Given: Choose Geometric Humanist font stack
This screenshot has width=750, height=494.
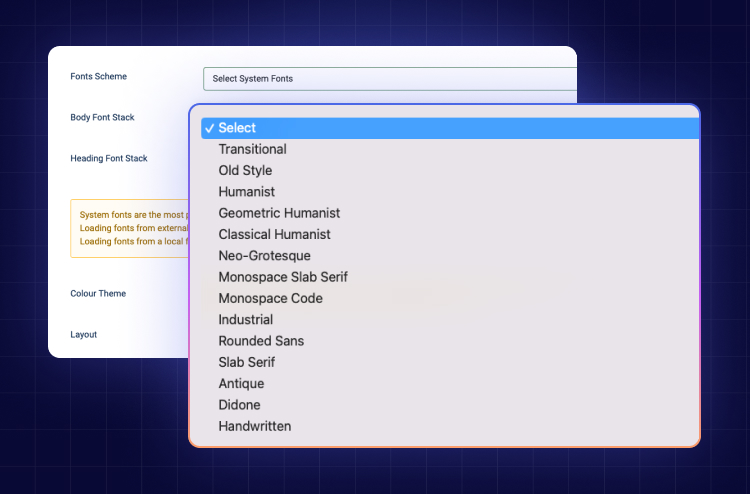Looking at the screenshot, I should pos(450,213).
